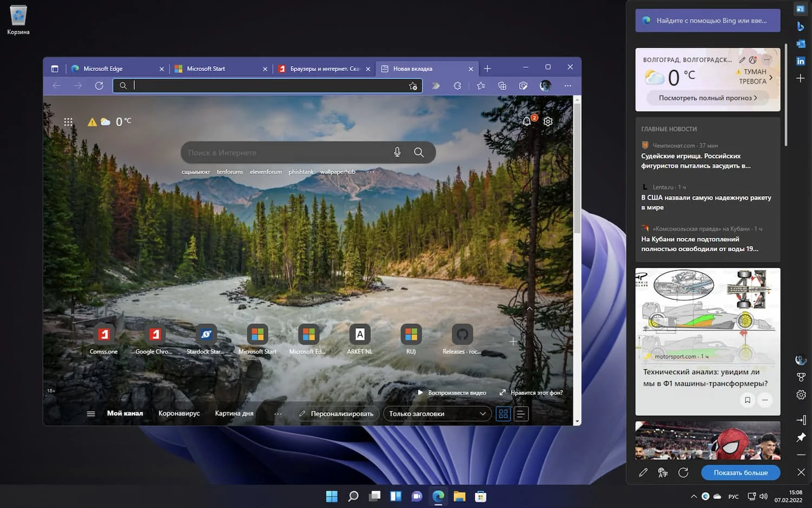The height and width of the screenshot is (508, 812).
Task: Pin the sidebar panel with the pin icon
Action: point(801,437)
